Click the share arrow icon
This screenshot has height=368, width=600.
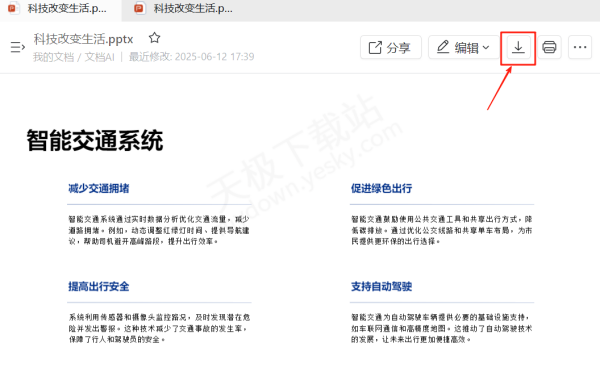point(375,47)
